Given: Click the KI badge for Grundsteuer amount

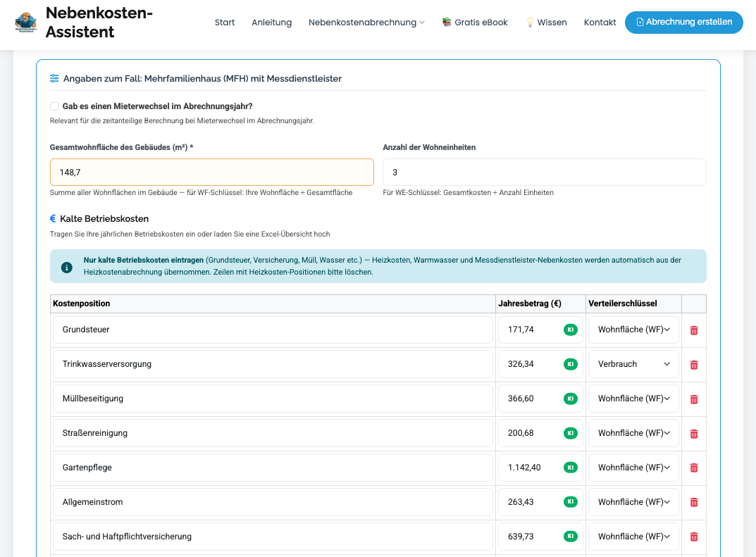Looking at the screenshot, I should 571,330.
